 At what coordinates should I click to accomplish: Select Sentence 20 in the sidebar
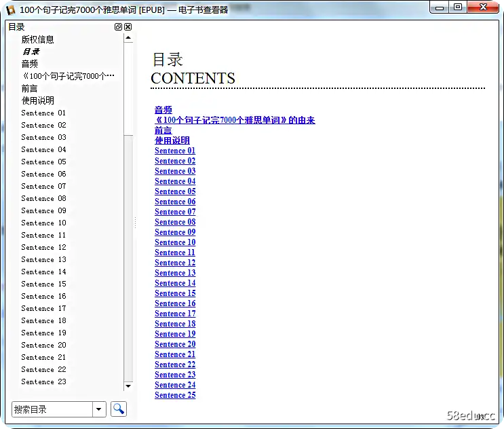click(x=43, y=345)
